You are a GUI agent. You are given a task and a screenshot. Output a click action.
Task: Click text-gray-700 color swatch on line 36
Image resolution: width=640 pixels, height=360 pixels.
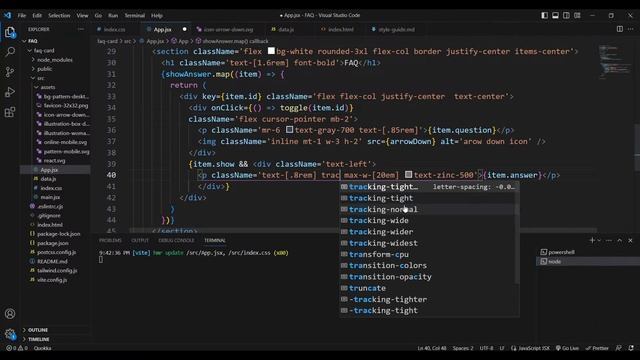coord(289,130)
